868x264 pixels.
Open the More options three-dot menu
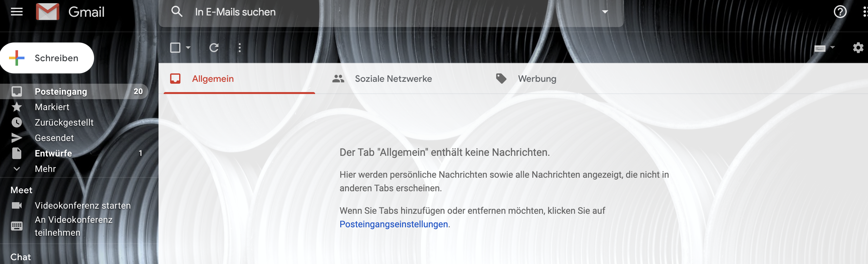click(240, 47)
